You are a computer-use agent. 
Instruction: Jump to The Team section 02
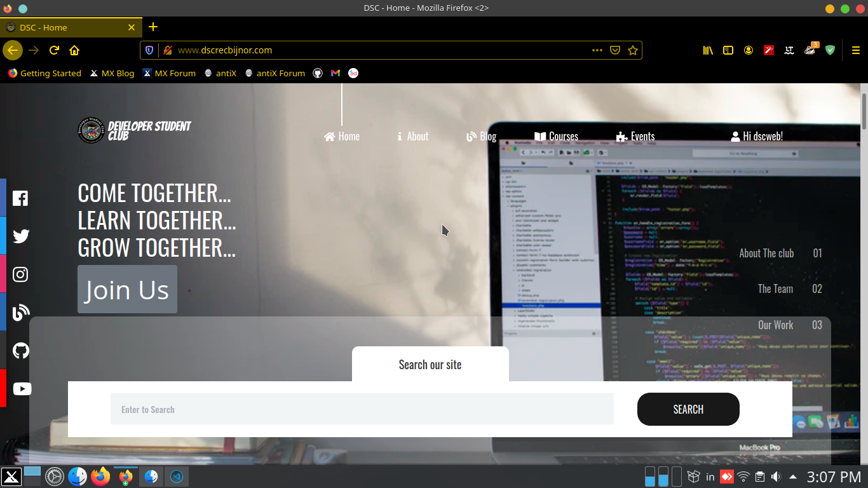click(x=790, y=288)
